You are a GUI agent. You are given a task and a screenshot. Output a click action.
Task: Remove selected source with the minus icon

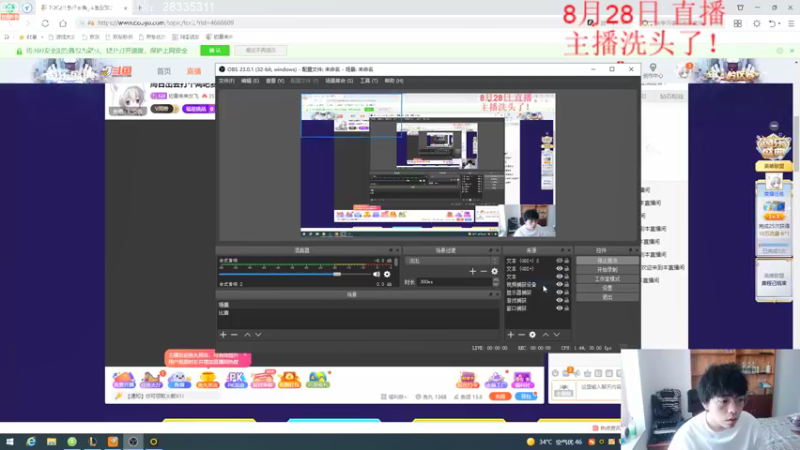click(521, 335)
